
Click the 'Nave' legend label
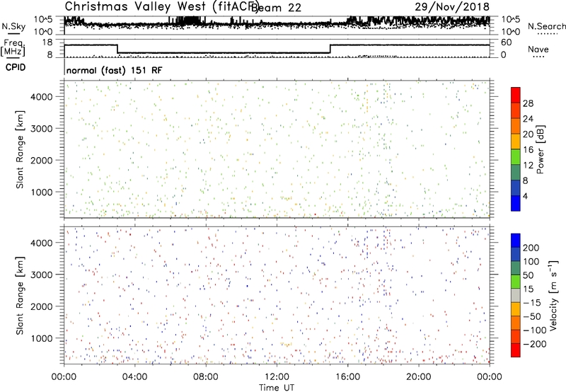pyautogui.click(x=538, y=50)
